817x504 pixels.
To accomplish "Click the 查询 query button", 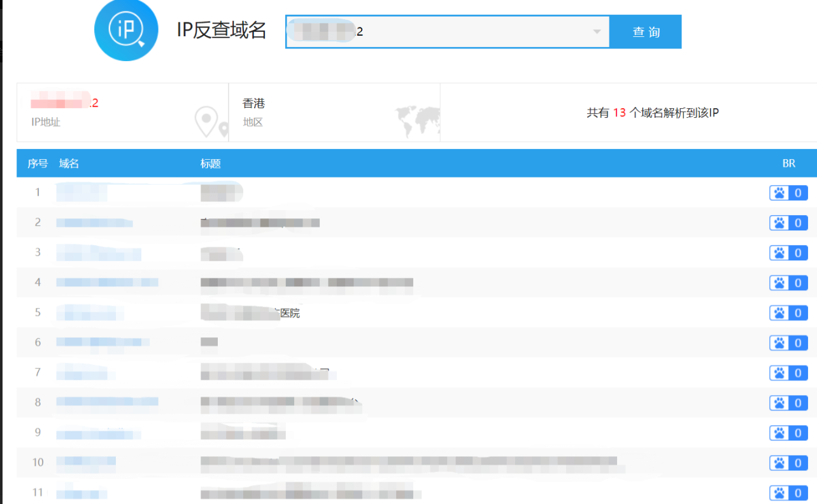I will [646, 31].
